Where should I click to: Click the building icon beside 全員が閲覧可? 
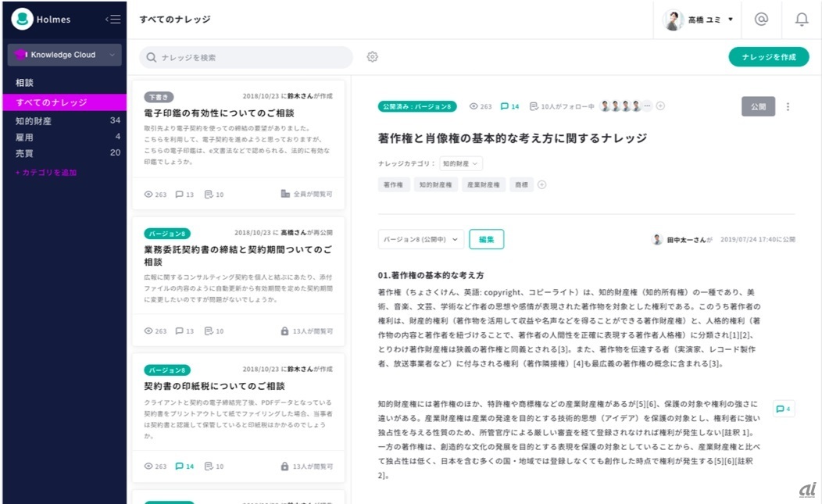285,194
